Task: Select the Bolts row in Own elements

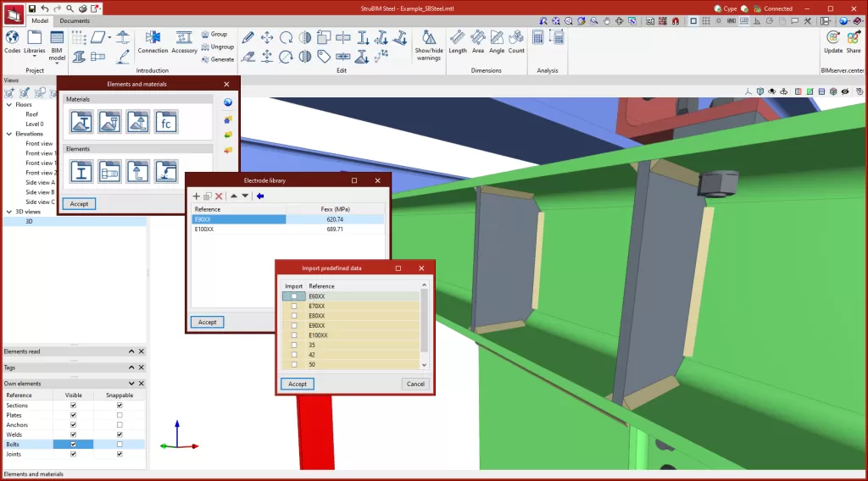Action: [74, 445]
